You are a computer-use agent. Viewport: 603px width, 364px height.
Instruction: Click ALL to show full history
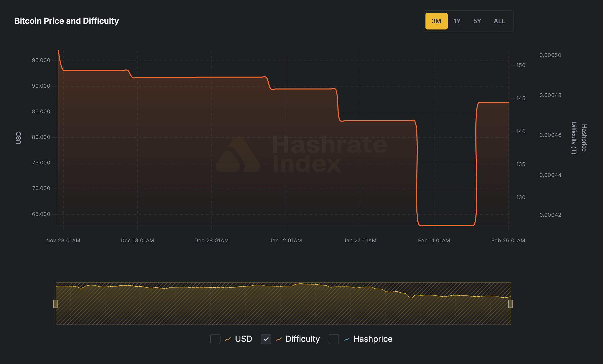(499, 21)
